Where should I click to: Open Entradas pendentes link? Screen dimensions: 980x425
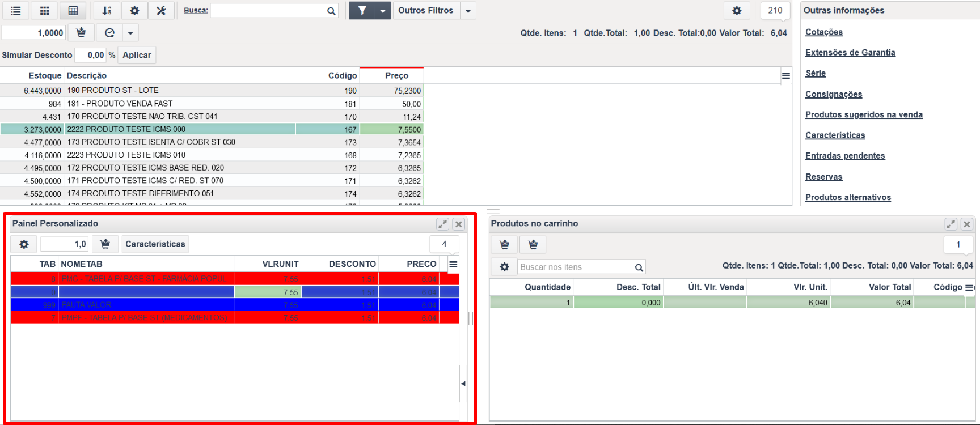tap(845, 156)
